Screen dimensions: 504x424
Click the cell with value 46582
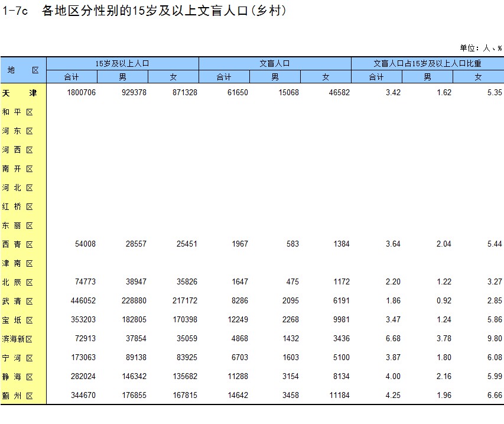pyautogui.click(x=339, y=93)
